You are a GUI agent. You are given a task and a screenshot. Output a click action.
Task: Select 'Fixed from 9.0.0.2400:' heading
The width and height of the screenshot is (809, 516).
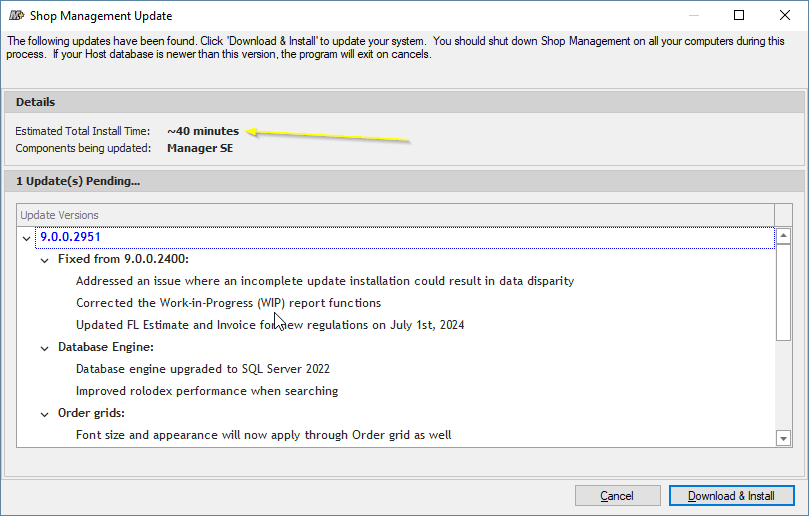tap(123, 259)
